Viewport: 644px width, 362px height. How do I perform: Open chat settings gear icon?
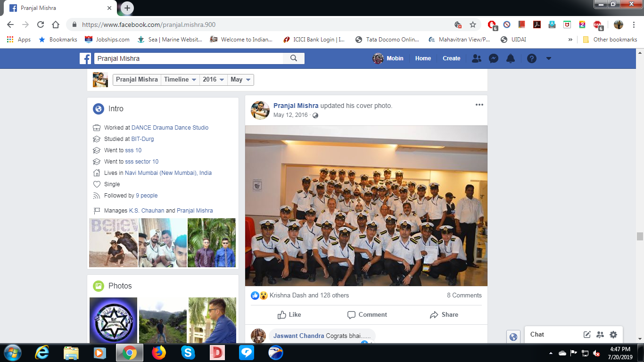tap(613, 335)
